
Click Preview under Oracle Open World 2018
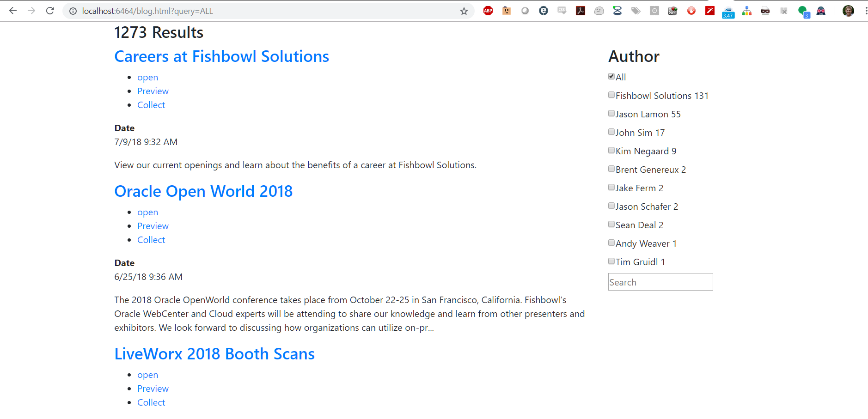pyautogui.click(x=153, y=226)
